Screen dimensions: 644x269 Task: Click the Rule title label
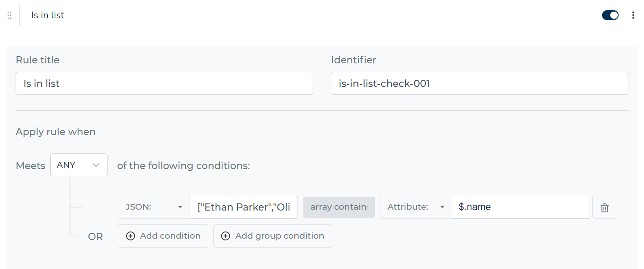pyautogui.click(x=37, y=60)
